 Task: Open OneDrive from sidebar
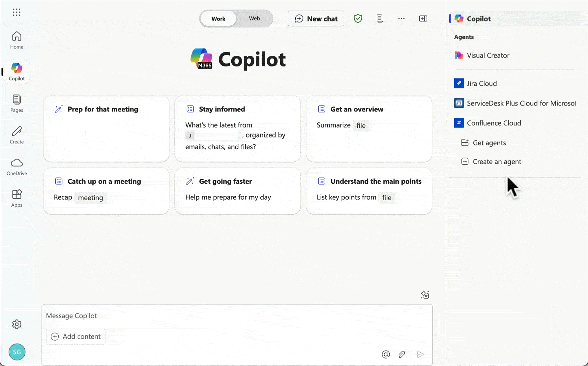16,167
